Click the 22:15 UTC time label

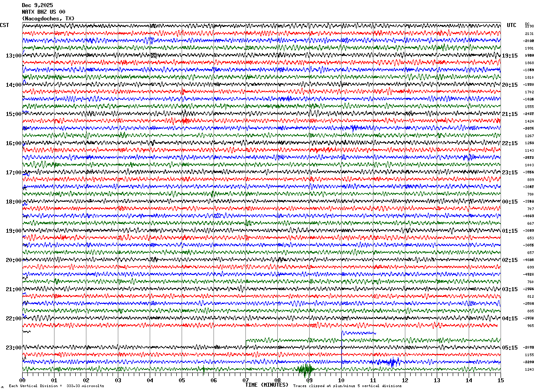510,143
